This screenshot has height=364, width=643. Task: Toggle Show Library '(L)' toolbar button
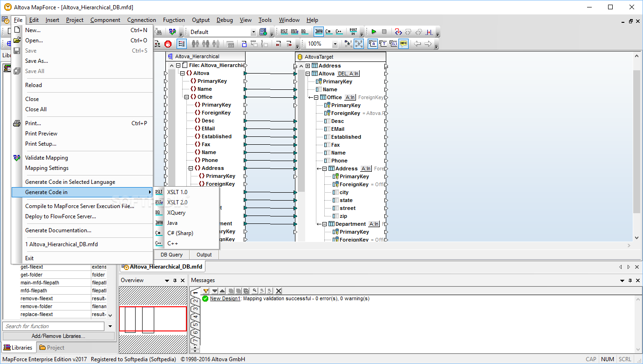(393, 44)
